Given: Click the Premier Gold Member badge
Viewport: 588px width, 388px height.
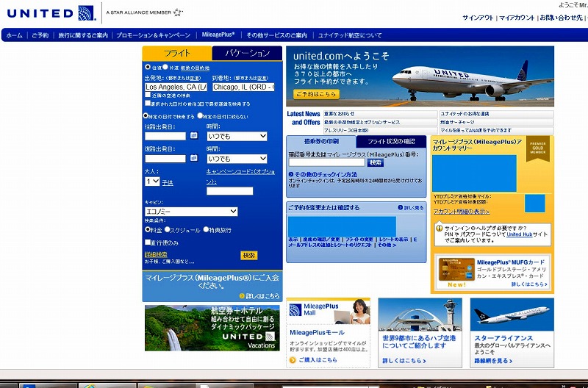Looking at the screenshot, I should (x=538, y=148).
